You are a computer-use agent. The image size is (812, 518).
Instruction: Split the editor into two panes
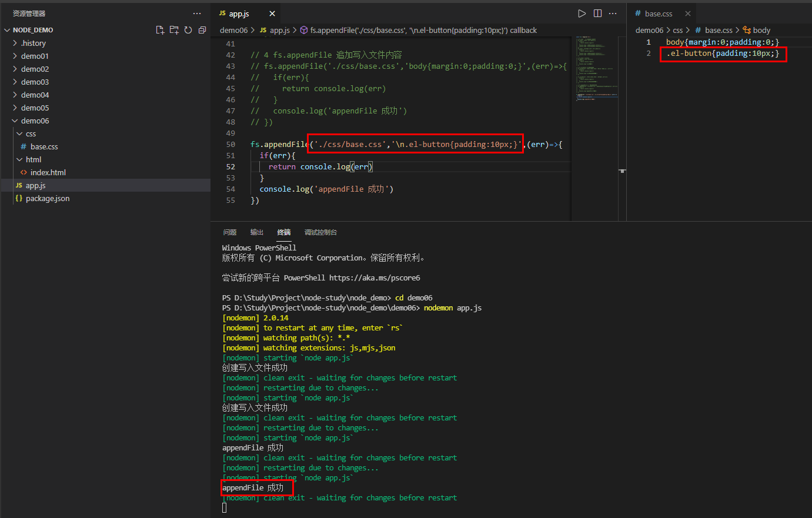click(x=597, y=13)
